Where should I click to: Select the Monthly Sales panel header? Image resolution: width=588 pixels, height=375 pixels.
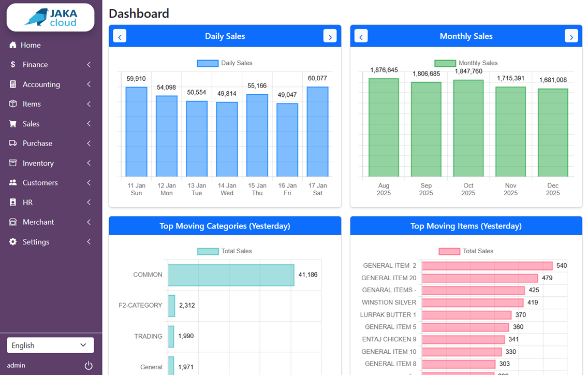[466, 36]
